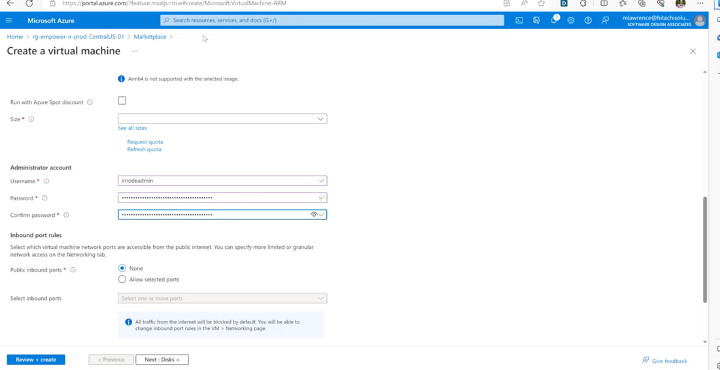Open rg-empower-ir-prod-CentralUS-01 breadcrumb
The width and height of the screenshot is (720, 370).
79,37
